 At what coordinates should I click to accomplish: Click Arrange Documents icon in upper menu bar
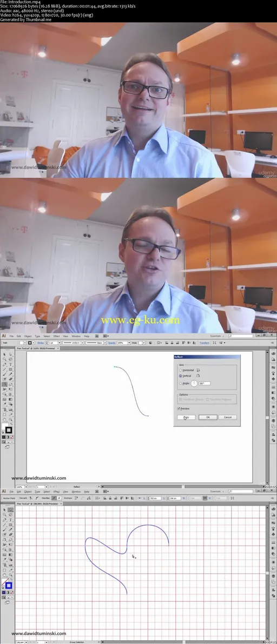point(105,336)
